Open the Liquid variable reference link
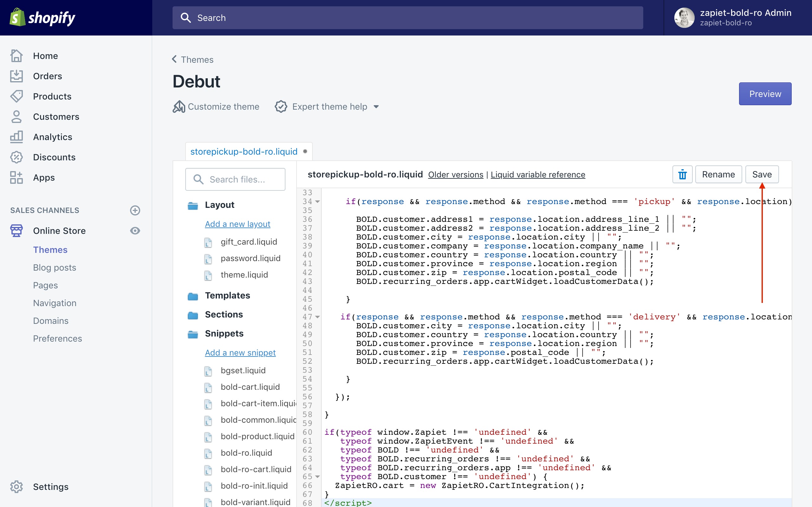 coord(538,175)
